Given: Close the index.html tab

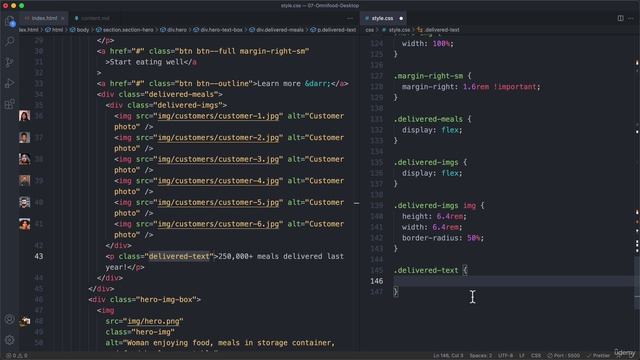Looking at the screenshot, I should [62, 18].
